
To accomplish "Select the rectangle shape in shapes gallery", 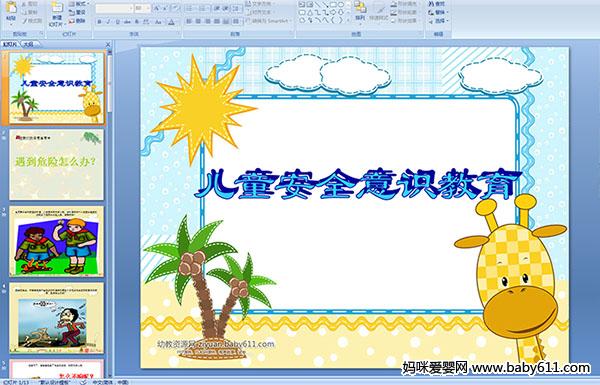I will (333, 5).
